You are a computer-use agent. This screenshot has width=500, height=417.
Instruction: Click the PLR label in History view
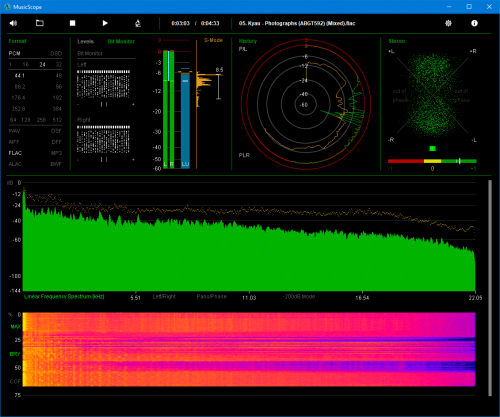(244, 155)
